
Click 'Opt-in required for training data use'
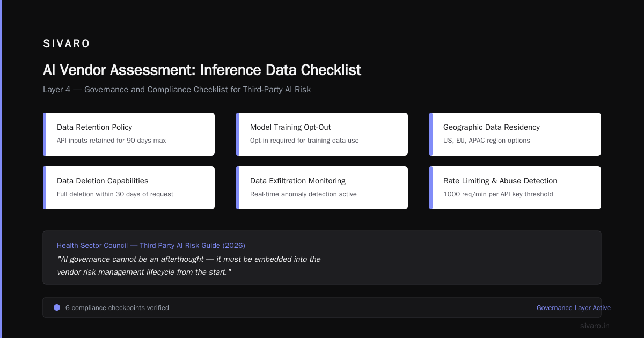point(304,141)
